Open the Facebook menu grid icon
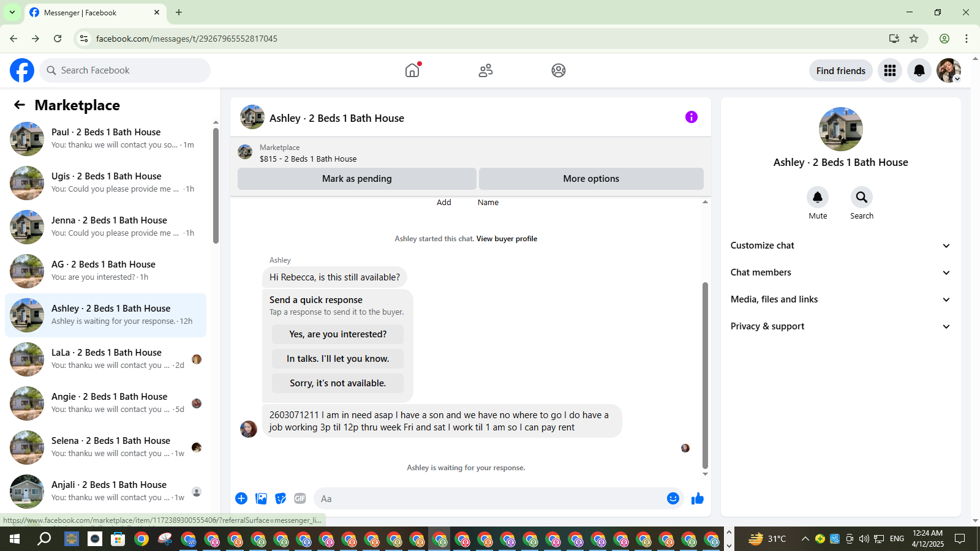 tap(890, 70)
